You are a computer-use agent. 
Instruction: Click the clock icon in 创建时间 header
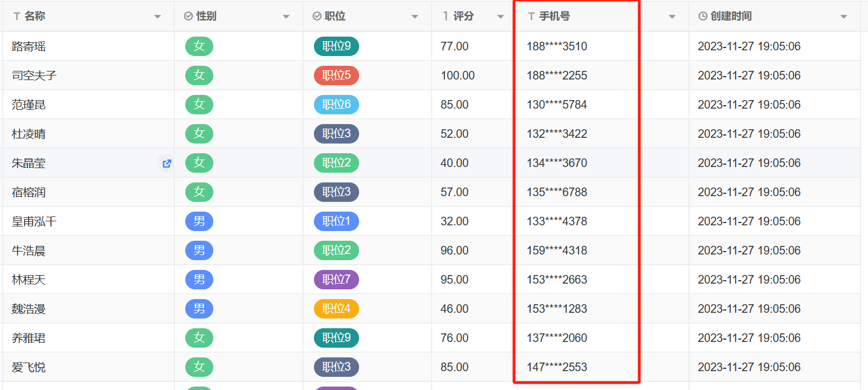click(703, 17)
